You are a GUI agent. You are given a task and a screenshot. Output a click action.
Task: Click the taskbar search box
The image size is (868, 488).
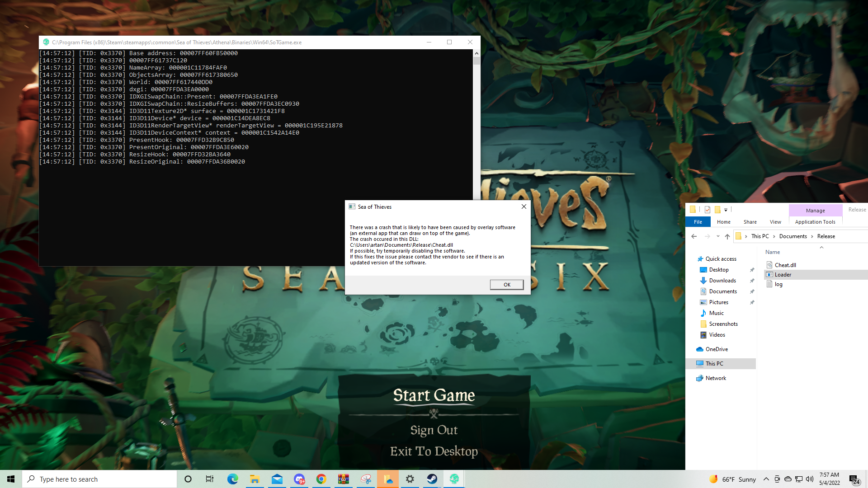(99, 479)
